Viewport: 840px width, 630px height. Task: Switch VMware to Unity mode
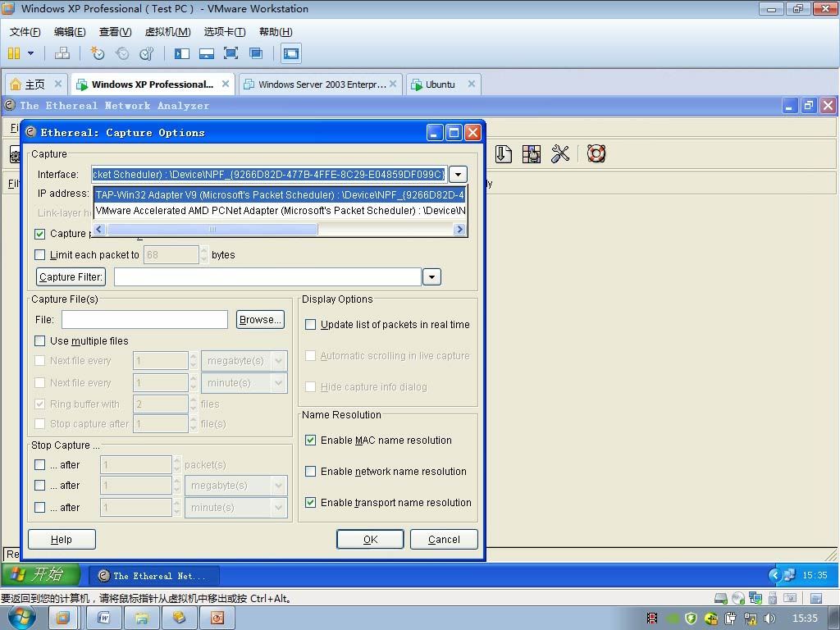(x=256, y=53)
